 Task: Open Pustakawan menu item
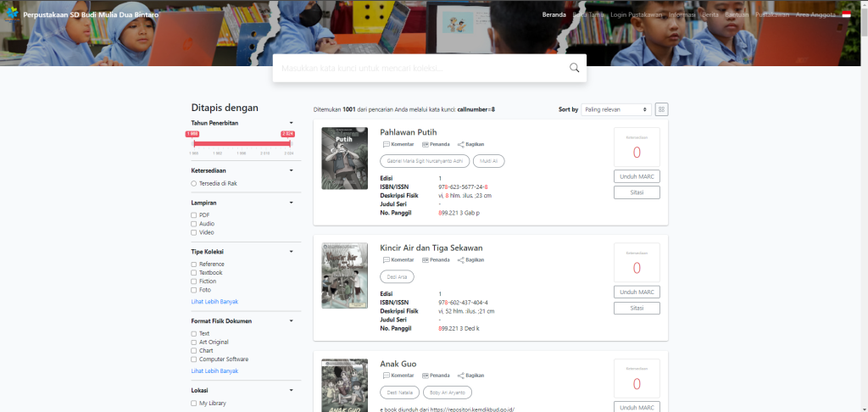pos(772,14)
